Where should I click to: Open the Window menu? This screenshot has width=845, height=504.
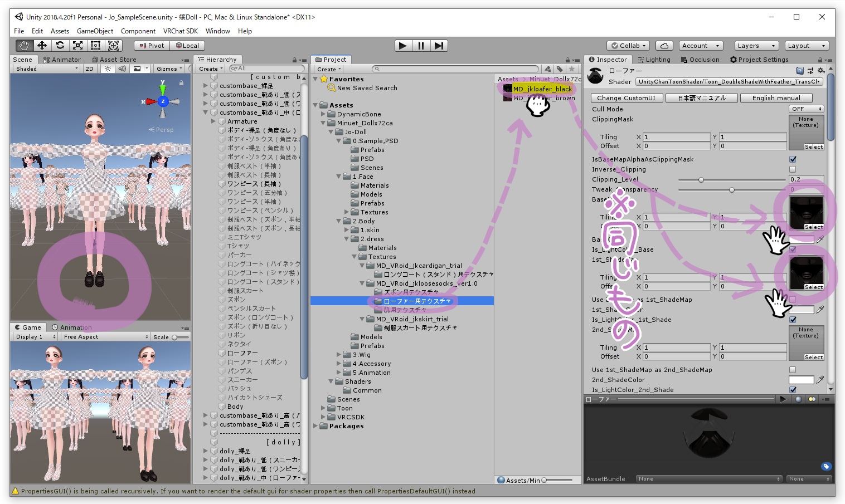(x=217, y=31)
